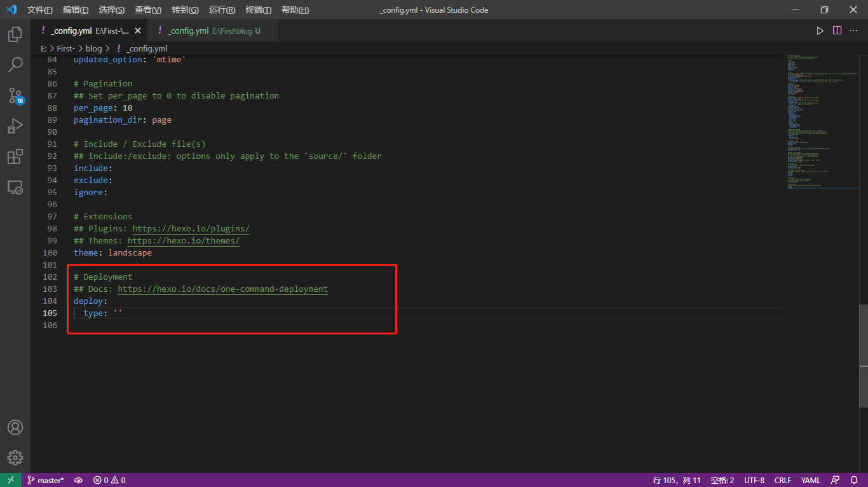This screenshot has height=487, width=868.
Task: Publish changes with the cloud sync icon
Action: tap(79, 480)
